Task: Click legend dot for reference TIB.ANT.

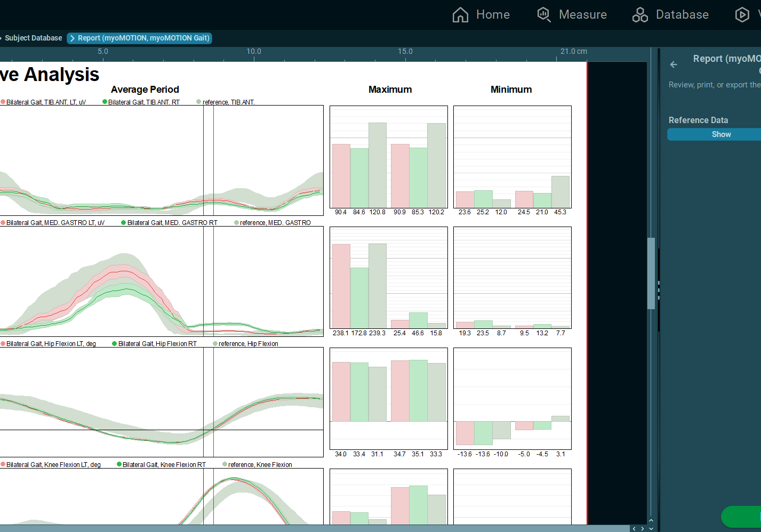Action: tap(199, 102)
